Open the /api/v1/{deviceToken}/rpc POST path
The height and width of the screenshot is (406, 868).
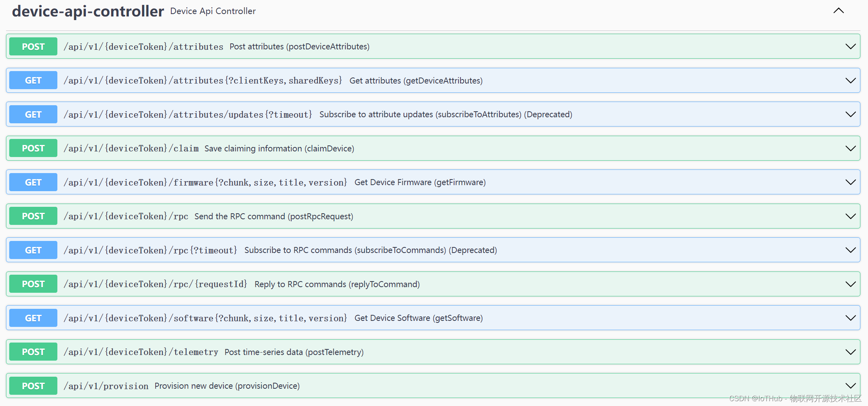[126, 216]
